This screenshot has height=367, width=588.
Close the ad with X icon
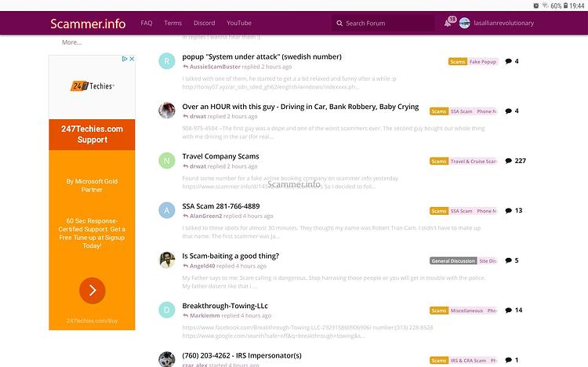[x=132, y=59]
